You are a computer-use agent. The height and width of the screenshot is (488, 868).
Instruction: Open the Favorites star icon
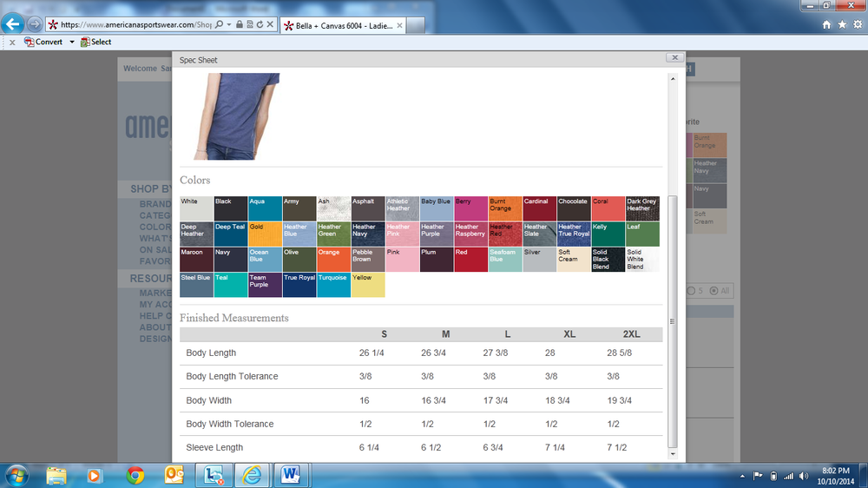(x=841, y=24)
